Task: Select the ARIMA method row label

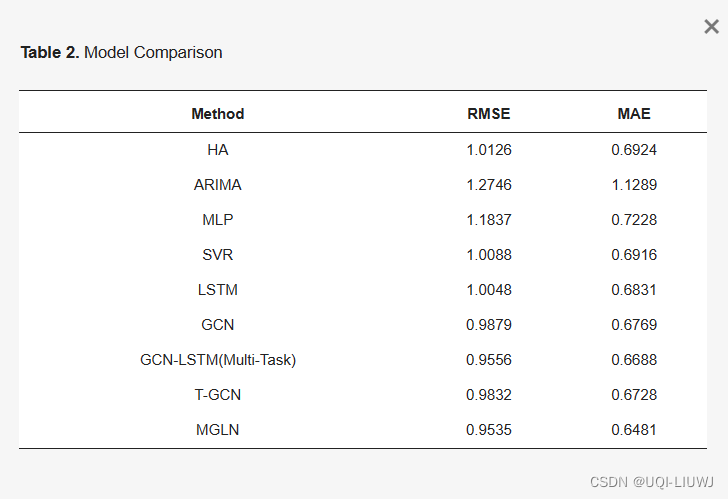Action: pyautogui.click(x=218, y=185)
